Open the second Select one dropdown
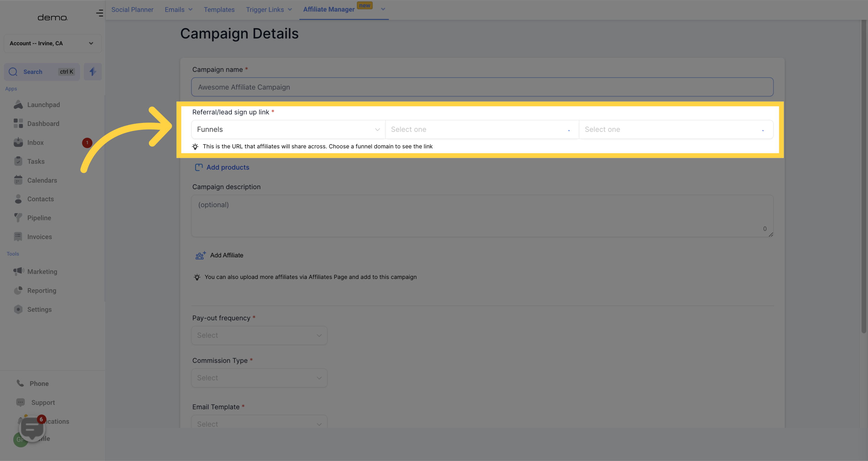The image size is (868, 461). point(676,129)
